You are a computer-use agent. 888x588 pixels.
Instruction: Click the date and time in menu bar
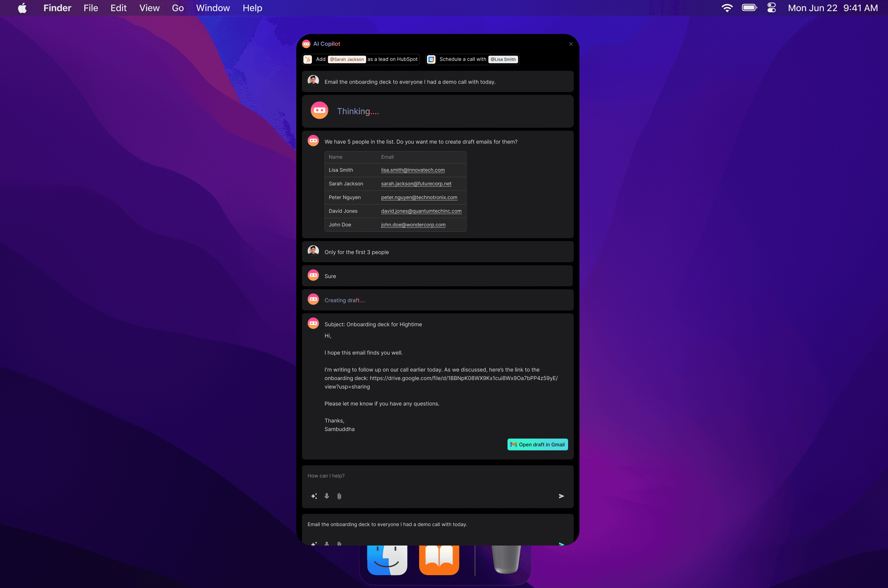833,8
